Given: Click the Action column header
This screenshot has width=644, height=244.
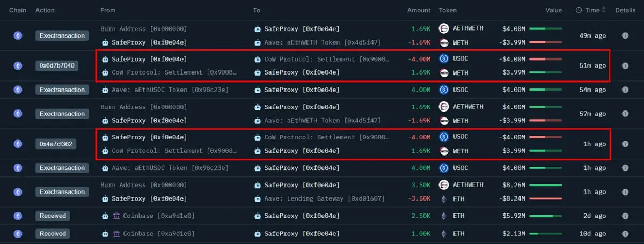Looking at the screenshot, I should [45, 10].
